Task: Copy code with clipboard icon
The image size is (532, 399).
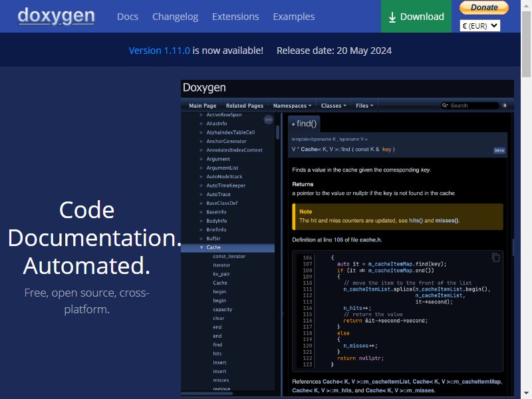Action: [495, 257]
